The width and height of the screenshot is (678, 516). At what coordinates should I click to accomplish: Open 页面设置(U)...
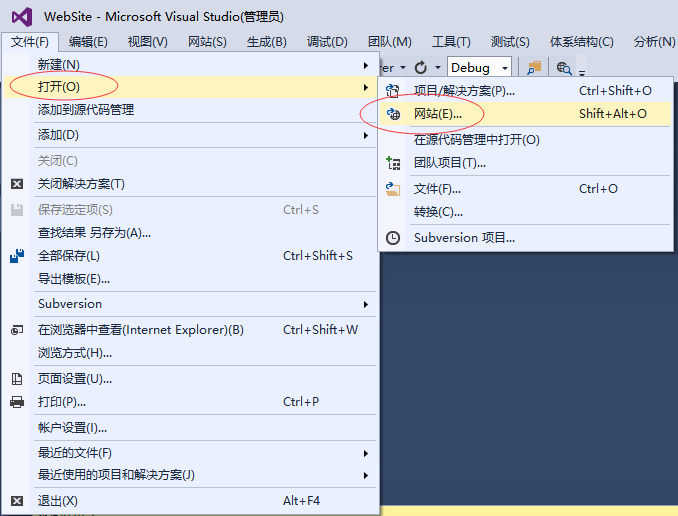tap(190, 379)
